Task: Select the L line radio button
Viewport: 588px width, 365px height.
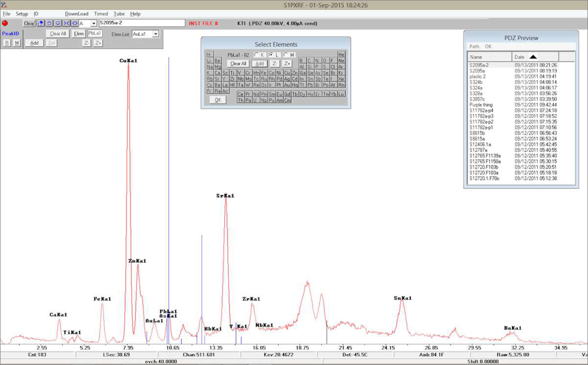Action: (x=275, y=55)
